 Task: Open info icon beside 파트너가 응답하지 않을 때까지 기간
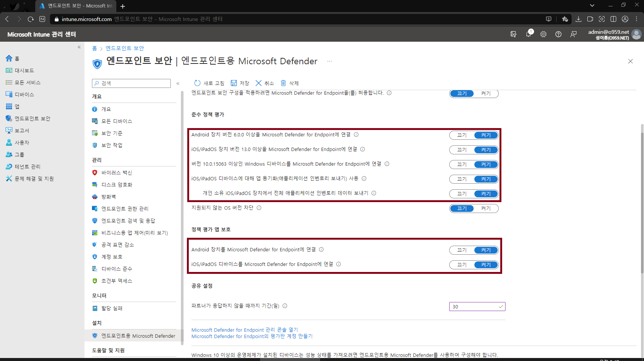285,306
